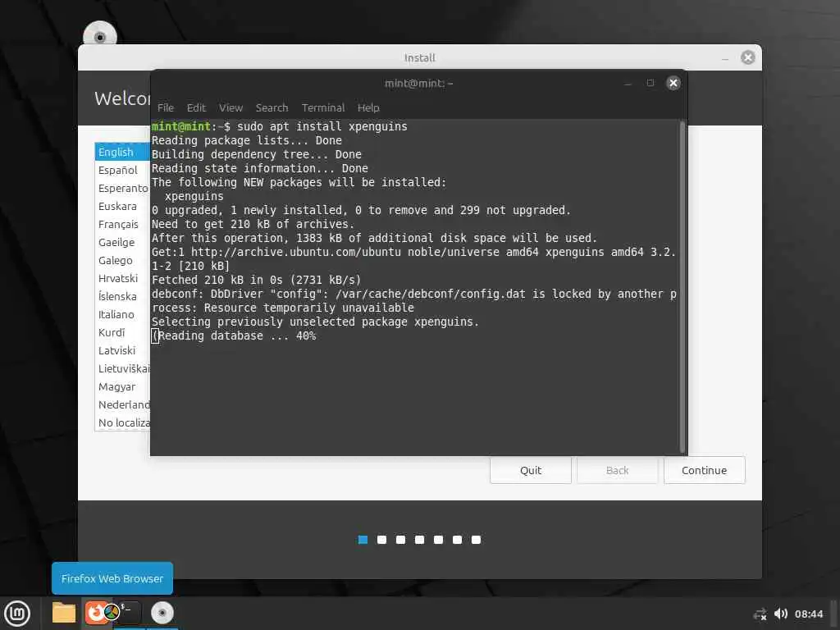
Task: Click the greyed-out Back button
Action: (x=617, y=470)
